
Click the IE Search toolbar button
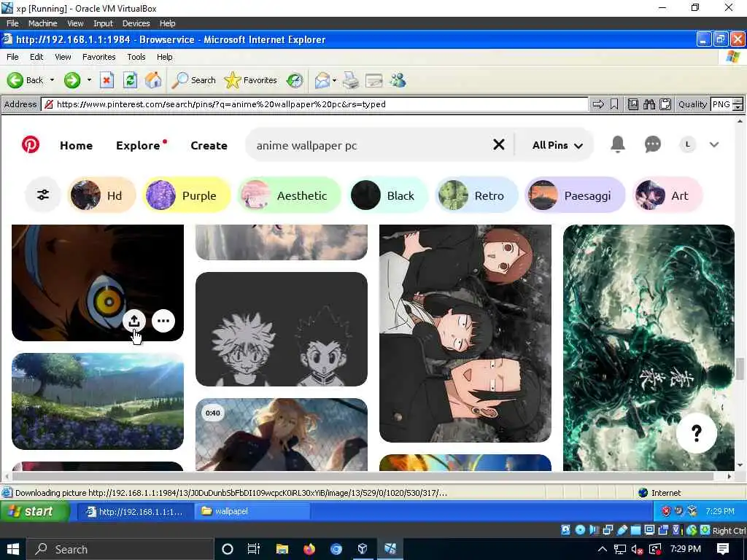click(x=194, y=80)
